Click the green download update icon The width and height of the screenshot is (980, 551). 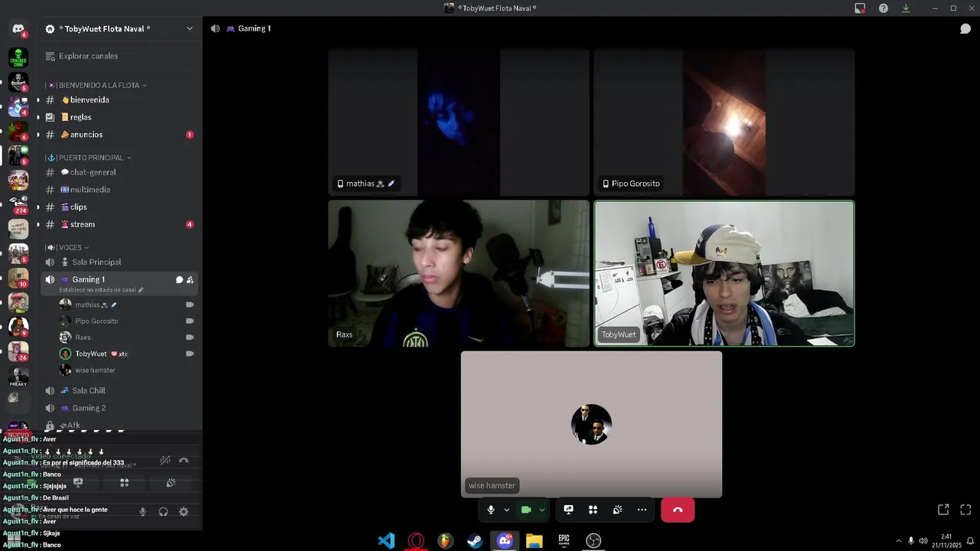(906, 8)
